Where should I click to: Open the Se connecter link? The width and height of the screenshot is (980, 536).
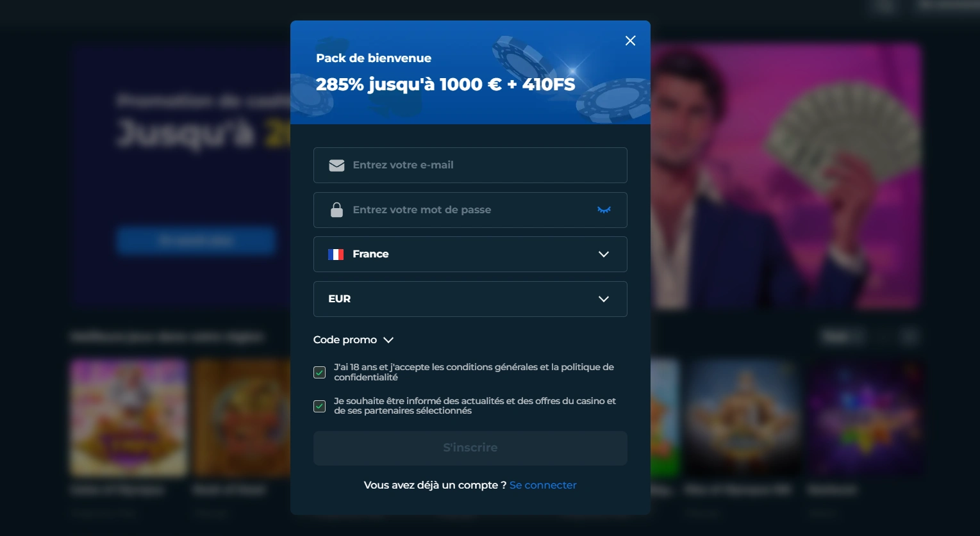coord(543,485)
